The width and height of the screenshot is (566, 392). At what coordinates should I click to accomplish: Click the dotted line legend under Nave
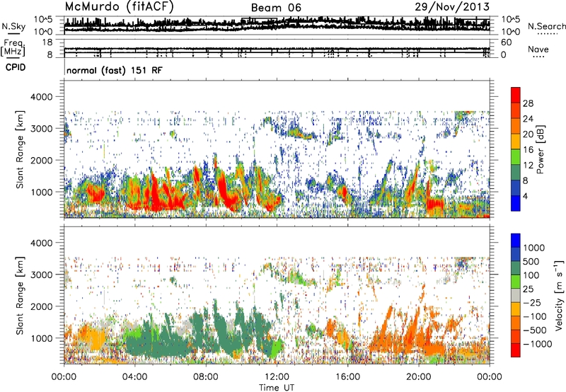click(538, 57)
